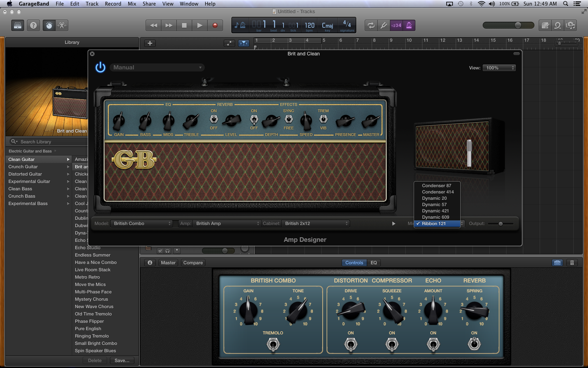
Task: Expand the Clean Guitar category arrow
Action: [x=68, y=159]
